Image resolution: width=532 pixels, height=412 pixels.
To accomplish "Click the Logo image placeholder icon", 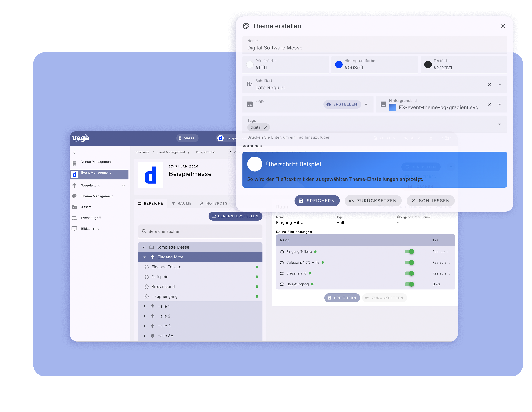I will (x=250, y=105).
